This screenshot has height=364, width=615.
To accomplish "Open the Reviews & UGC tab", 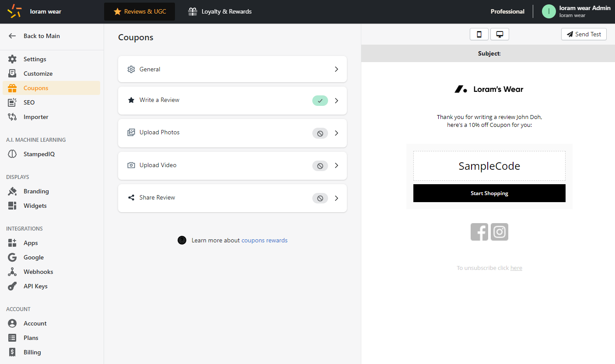I will tap(140, 11).
